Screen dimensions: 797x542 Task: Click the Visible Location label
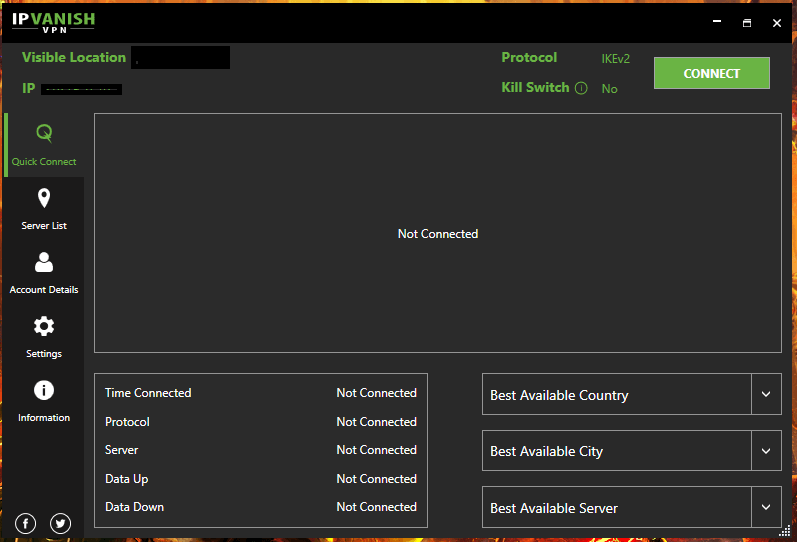74,57
